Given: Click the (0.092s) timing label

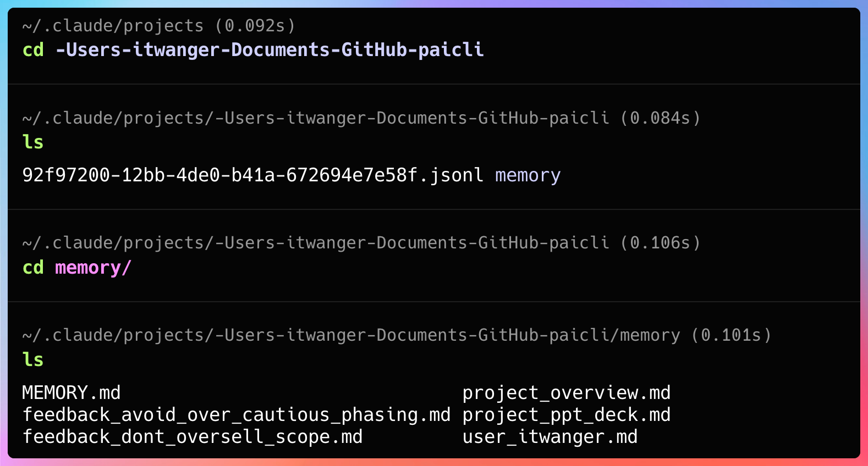Looking at the screenshot, I should tap(255, 26).
